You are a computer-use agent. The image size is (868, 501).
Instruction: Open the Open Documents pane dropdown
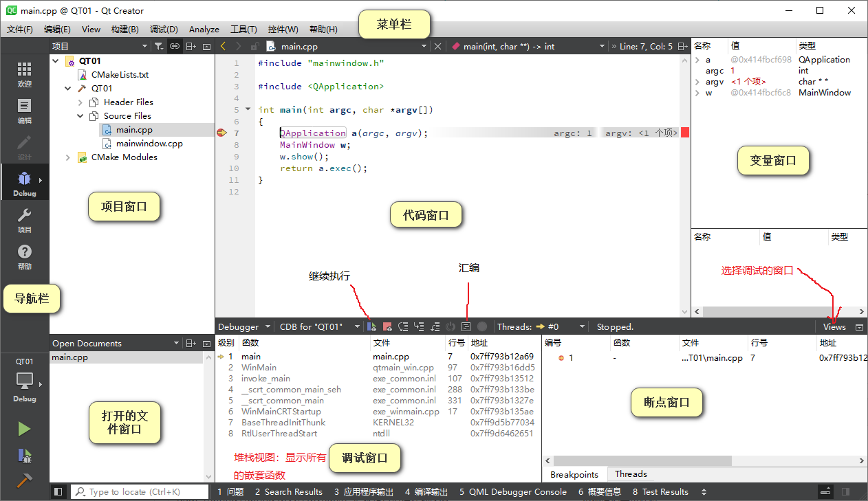point(117,343)
